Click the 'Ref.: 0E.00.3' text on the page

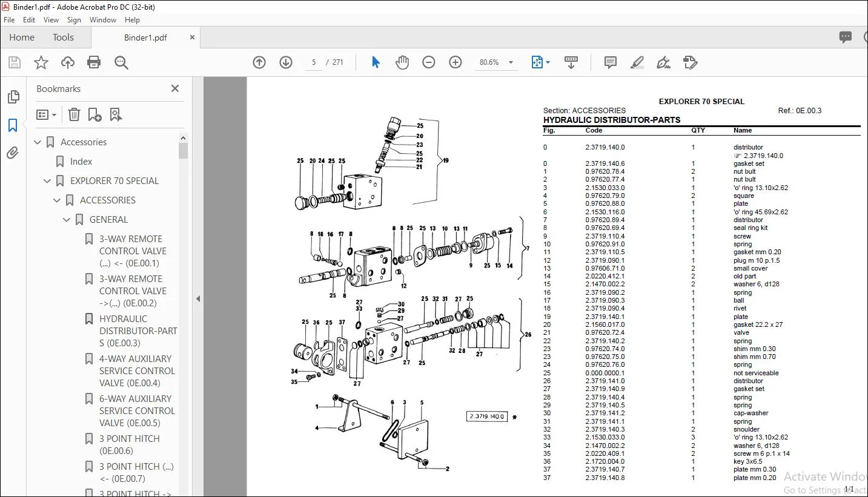(800, 111)
